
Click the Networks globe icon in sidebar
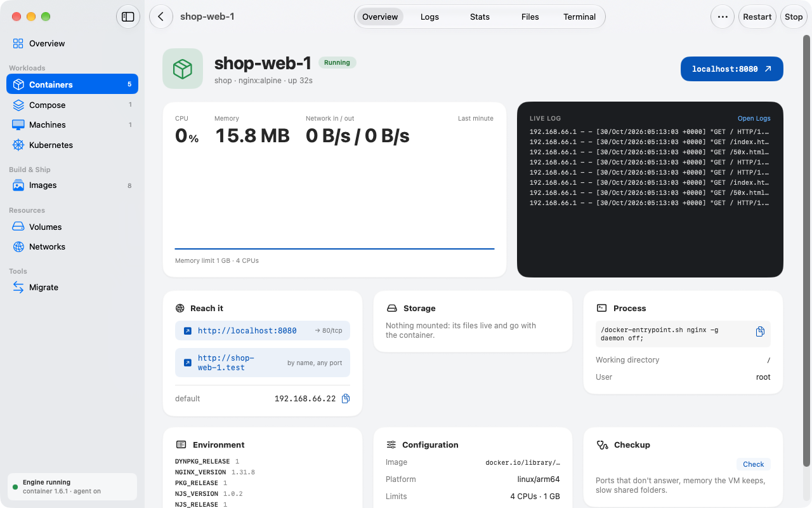click(18, 247)
